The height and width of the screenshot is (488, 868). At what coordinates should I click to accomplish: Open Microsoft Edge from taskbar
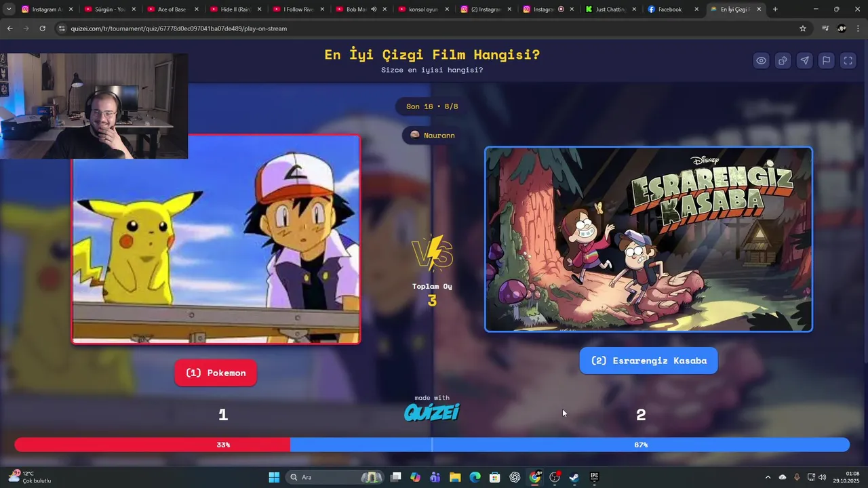(475, 477)
